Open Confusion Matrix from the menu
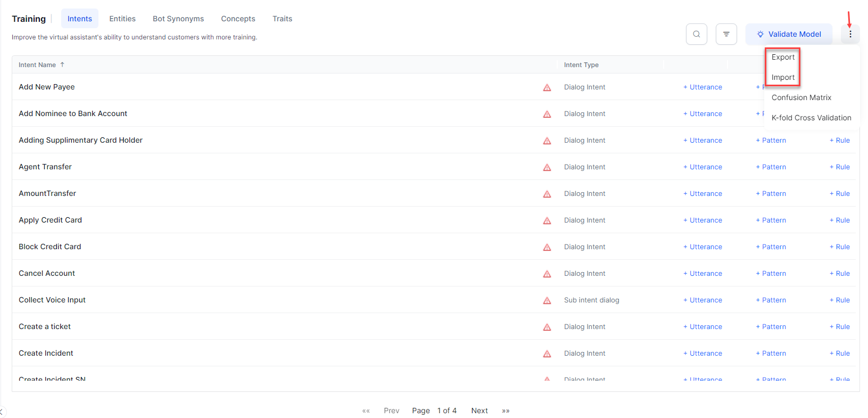The image size is (868, 418). click(801, 98)
